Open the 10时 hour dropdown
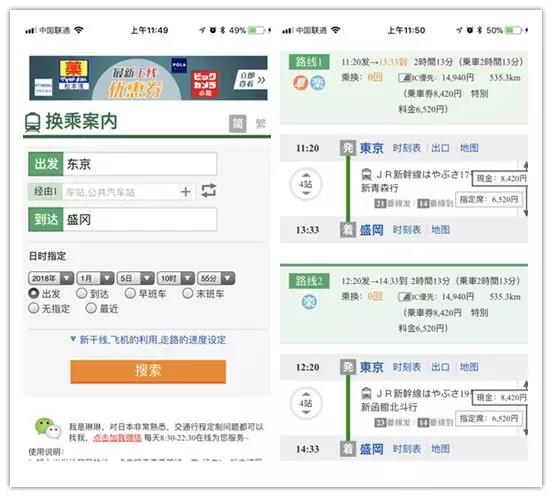This screenshot has height=497, width=552. (x=176, y=278)
